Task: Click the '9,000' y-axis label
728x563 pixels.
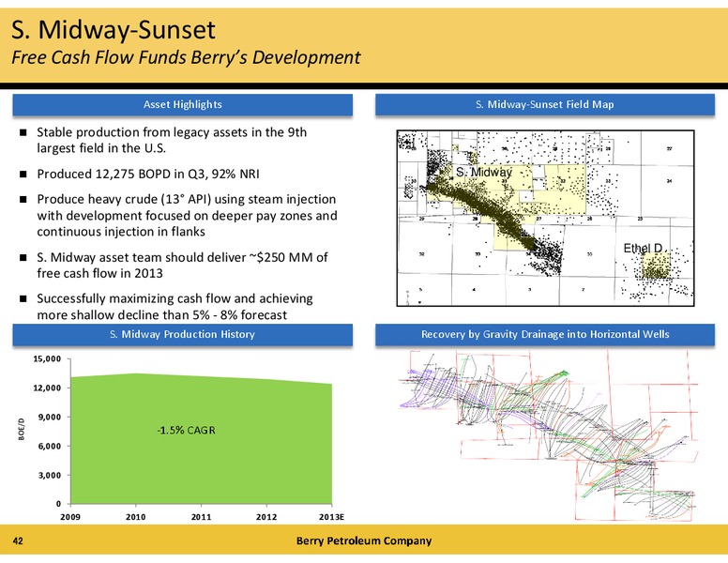Action: pyautogui.click(x=50, y=418)
